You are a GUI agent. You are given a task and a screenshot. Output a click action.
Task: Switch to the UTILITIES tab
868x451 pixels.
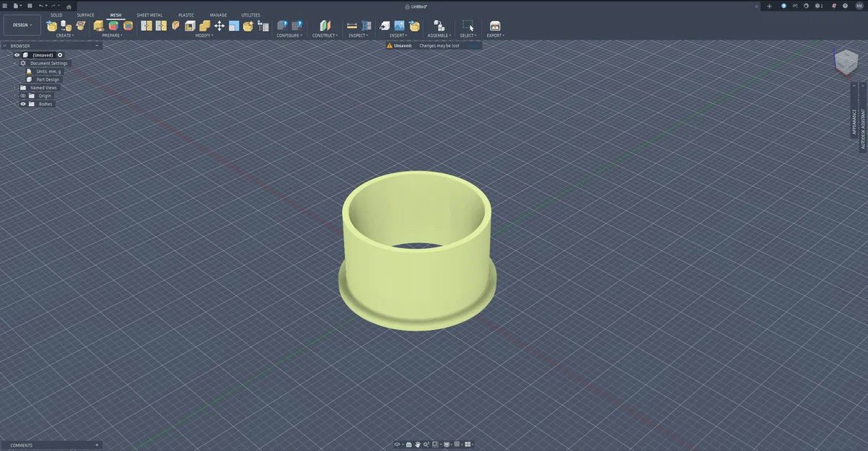point(251,15)
